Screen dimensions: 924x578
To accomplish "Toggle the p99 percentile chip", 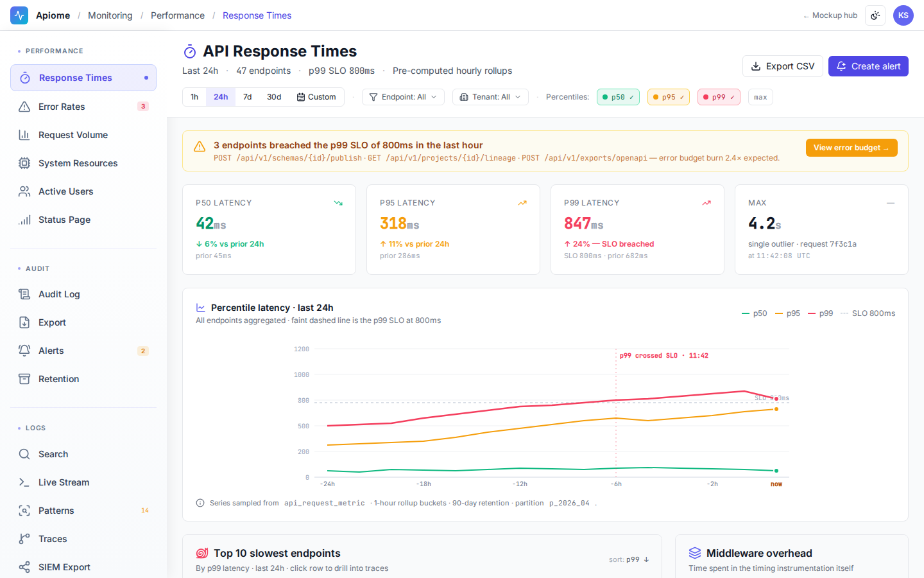I will (x=719, y=97).
